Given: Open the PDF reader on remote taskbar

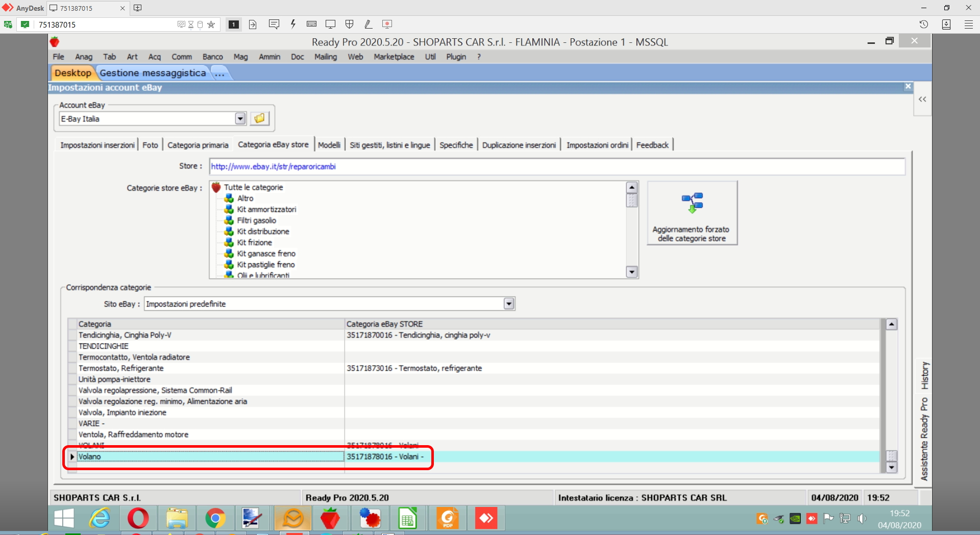Looking at the screenshot, I should (447, 519).
